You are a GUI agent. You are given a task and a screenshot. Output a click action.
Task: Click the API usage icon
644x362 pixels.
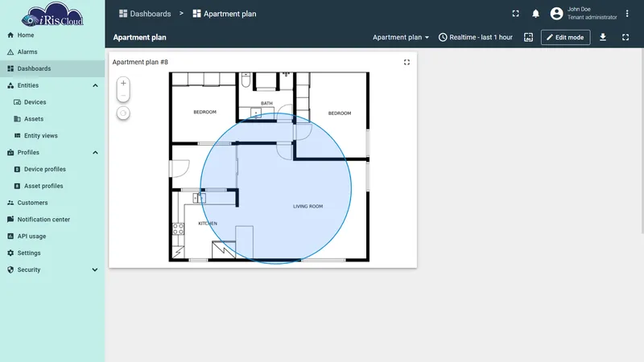click(x=10, y=237)
